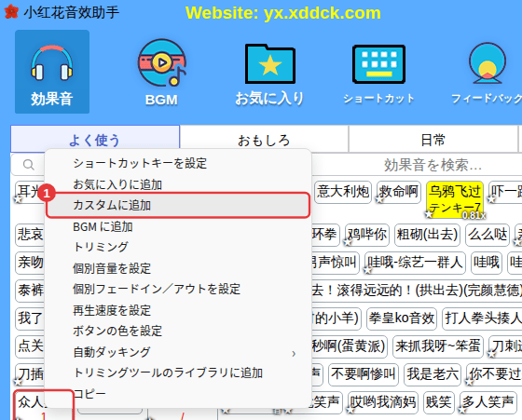Select カスタムに追加 in context menu
The image size is (522, 420).
coord(178,205)
